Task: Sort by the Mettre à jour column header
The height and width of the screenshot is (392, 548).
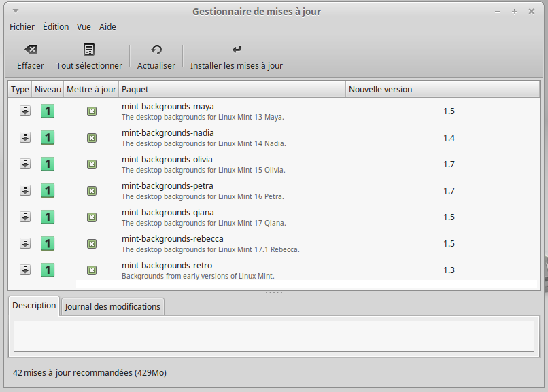Action: click(x=91, y=90)
